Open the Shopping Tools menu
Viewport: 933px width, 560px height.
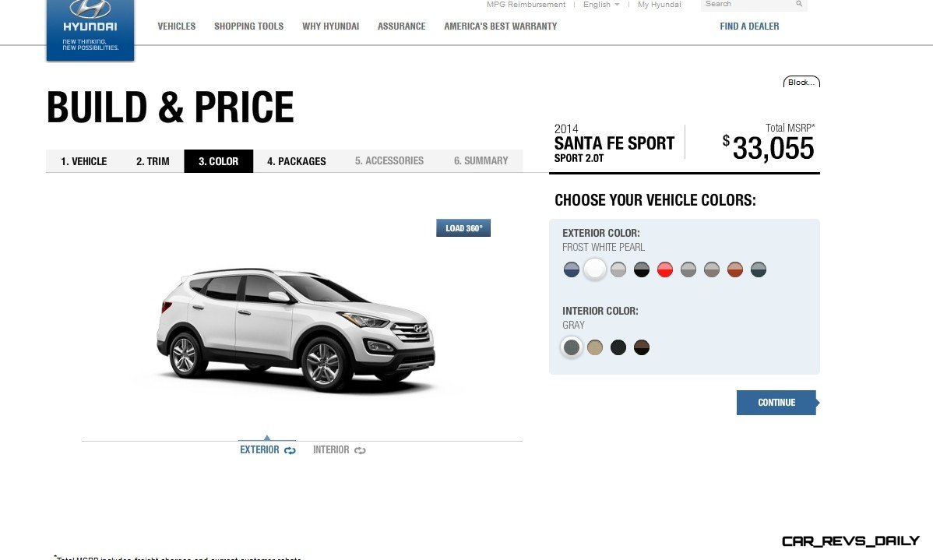point(248,26)
